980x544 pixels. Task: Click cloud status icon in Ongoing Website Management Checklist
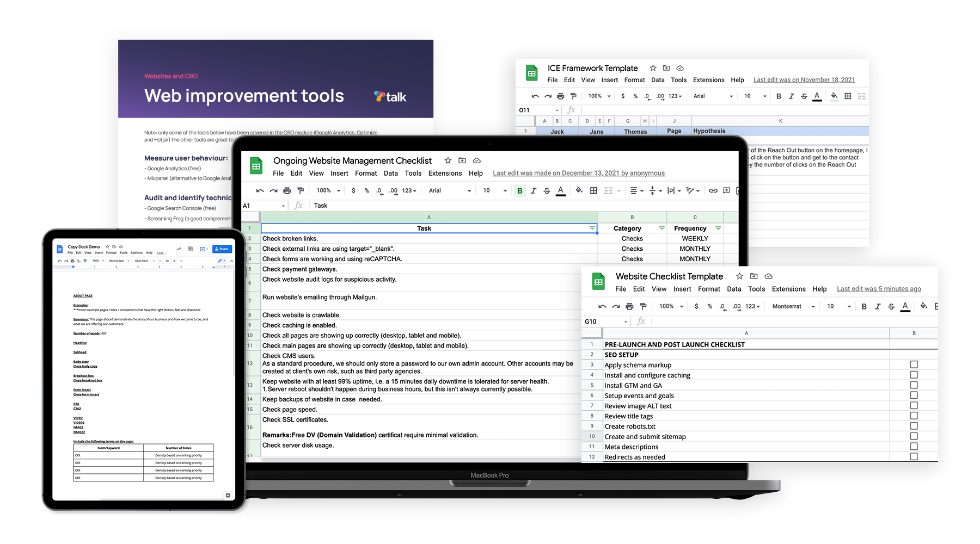[x=477, y=160]
